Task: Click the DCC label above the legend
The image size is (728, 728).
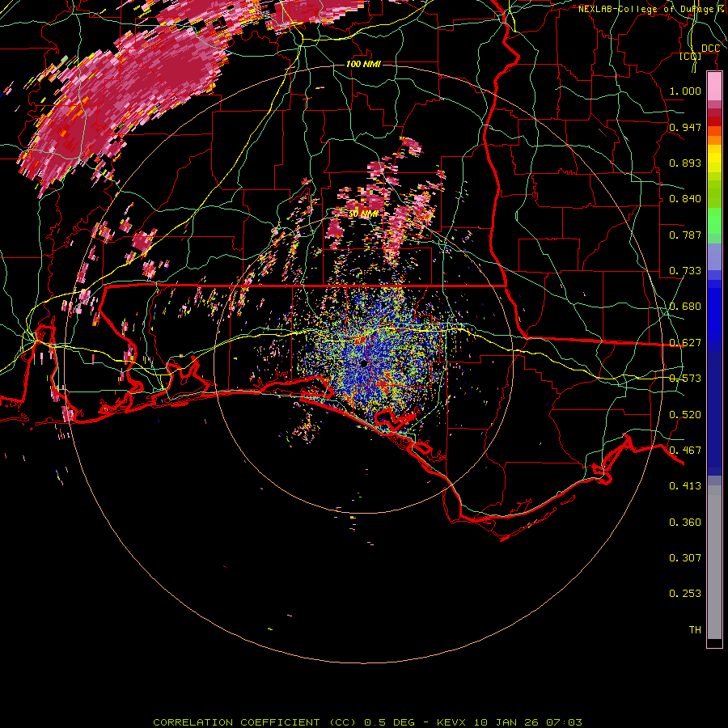Action: point(710,49)
